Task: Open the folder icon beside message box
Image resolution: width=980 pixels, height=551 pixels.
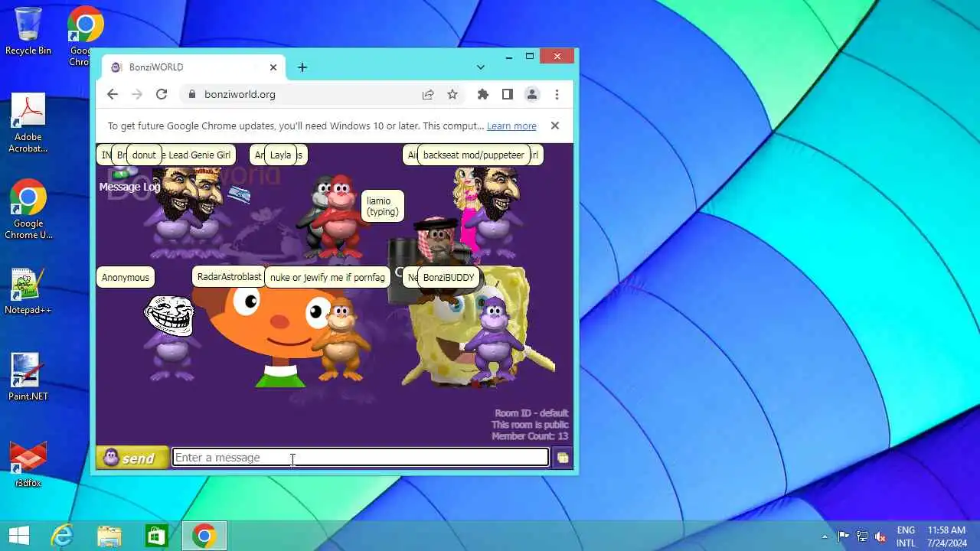Action: [563, 458]
